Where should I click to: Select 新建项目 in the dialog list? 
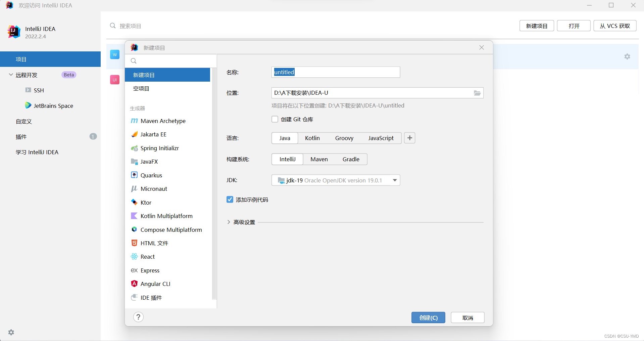coord(167,75)
